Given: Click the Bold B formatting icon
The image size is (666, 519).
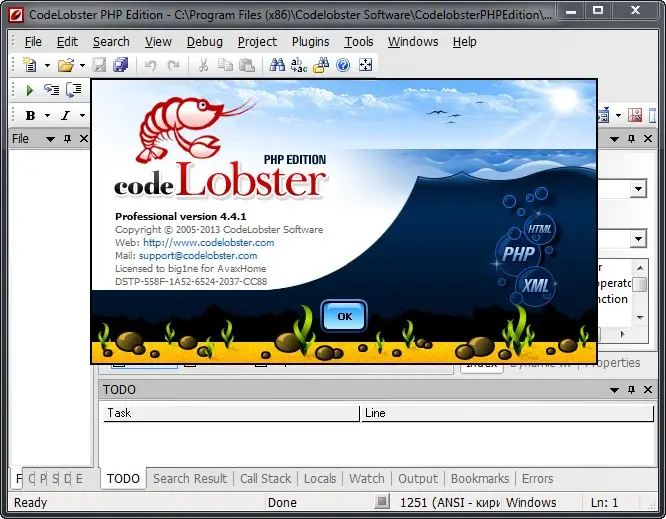Looking at the screenshot, I should [x=30, y=115].
